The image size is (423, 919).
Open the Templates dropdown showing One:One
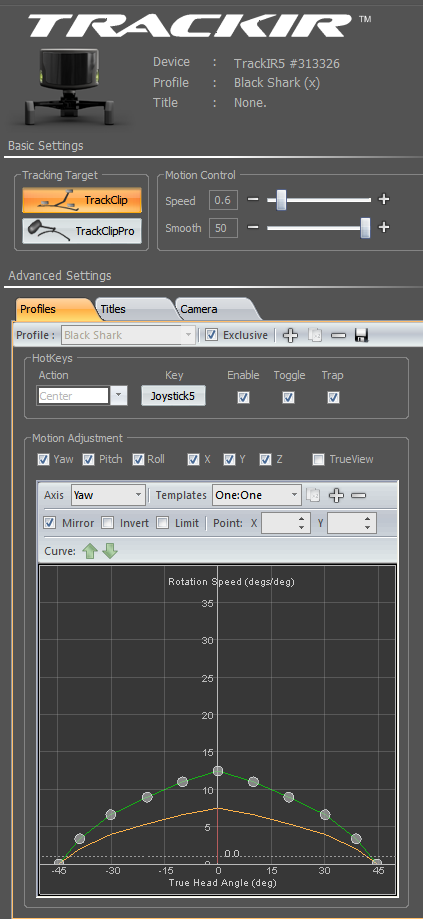(257, 495)
